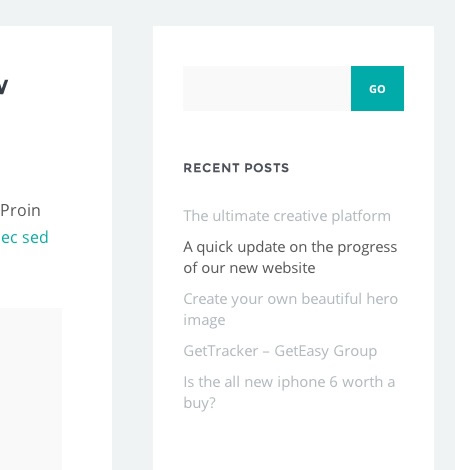Click empty space below recent posts list
Image resolution: width=455 pixels, height=470 pixels.
293,442
